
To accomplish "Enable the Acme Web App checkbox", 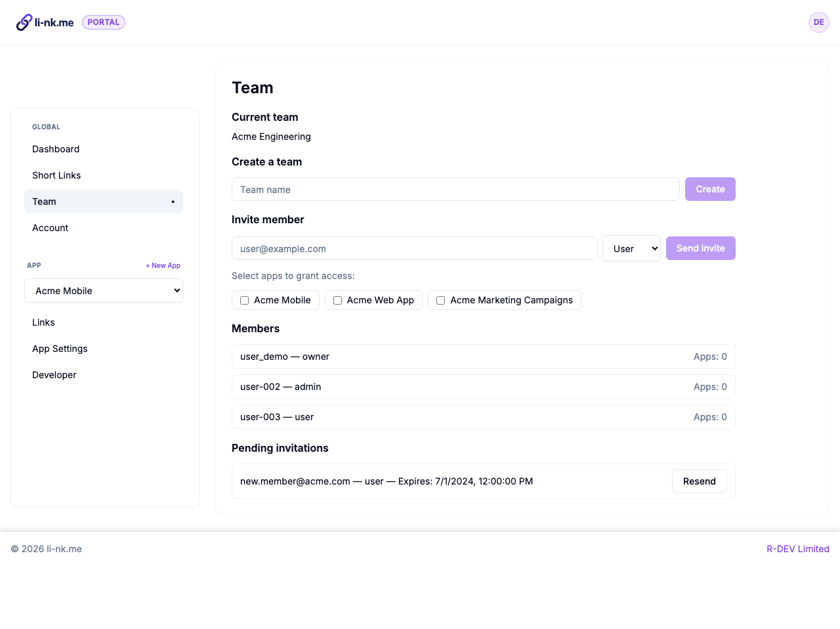I will pos(338,300).
